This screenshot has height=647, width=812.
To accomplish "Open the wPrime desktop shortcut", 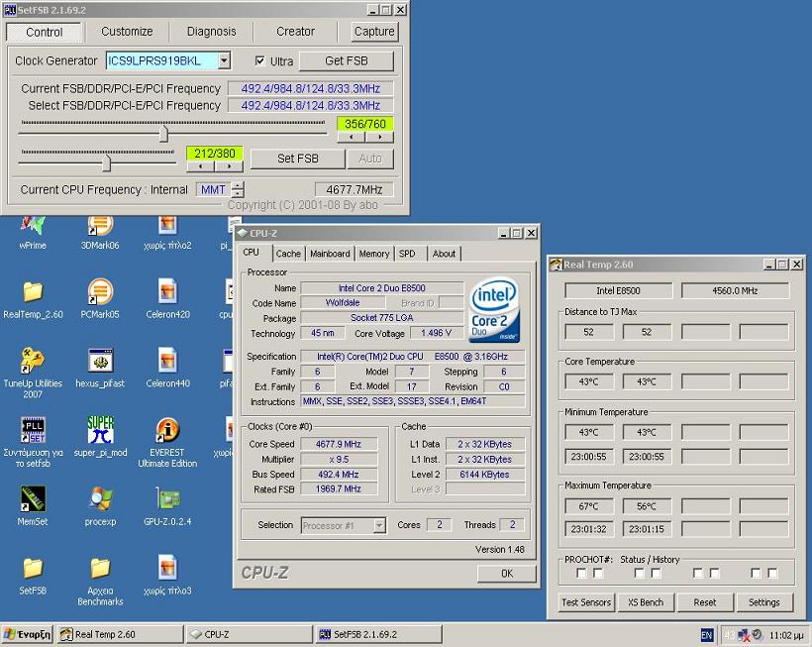I will 33,233.
